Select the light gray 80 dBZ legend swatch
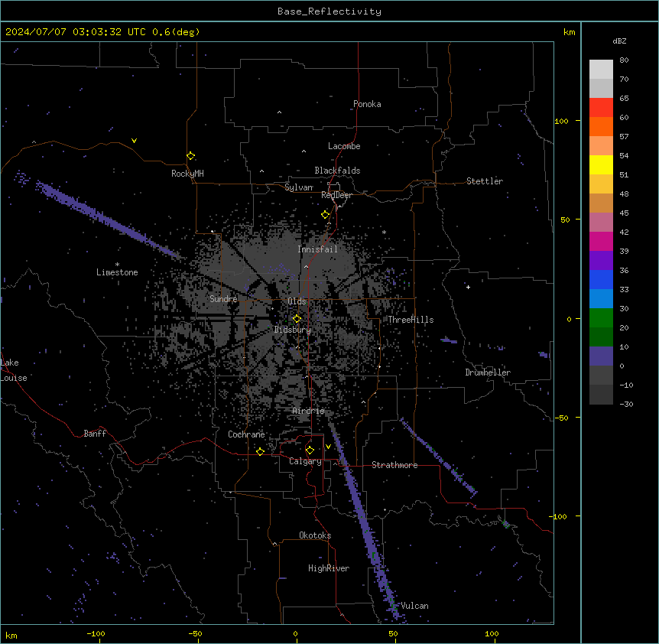Image resolution: width=659 pixels, height=644 pixels. point(601,70)
